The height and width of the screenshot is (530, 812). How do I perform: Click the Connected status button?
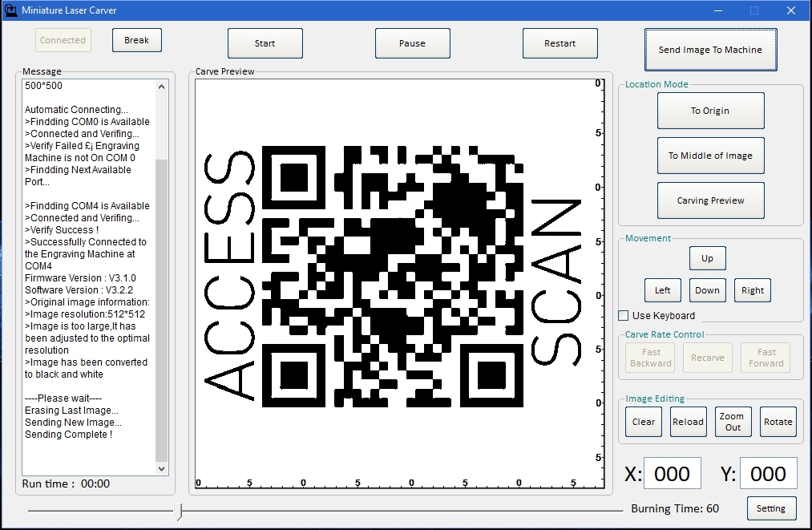[63, 40]
